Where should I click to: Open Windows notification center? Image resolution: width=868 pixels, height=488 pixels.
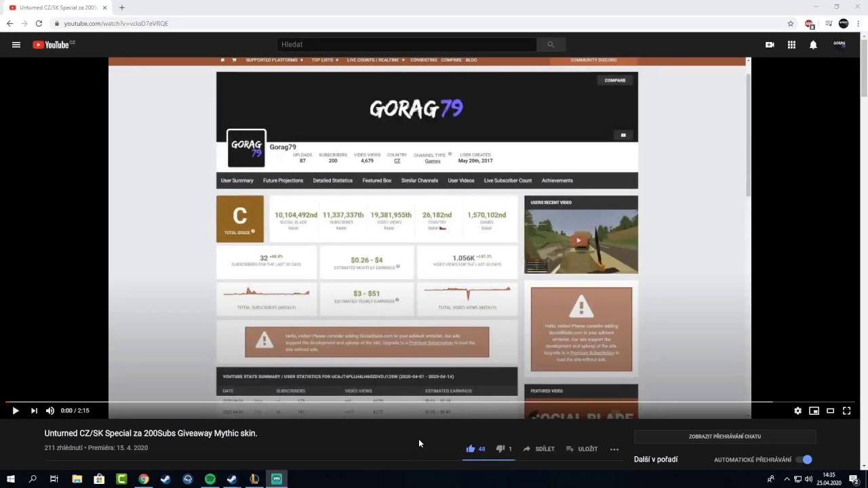click(854, 479)
